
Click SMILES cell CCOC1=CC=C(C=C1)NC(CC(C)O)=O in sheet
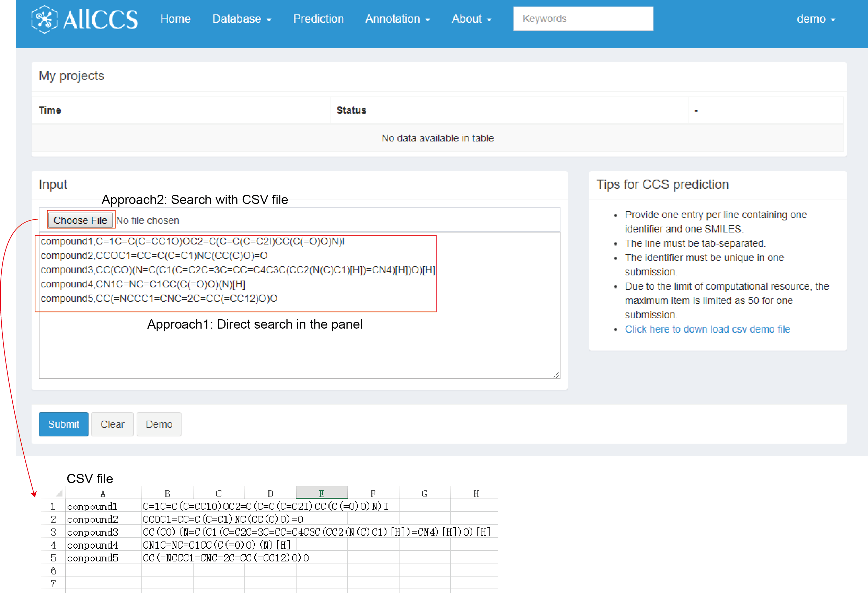coord(223,519)
